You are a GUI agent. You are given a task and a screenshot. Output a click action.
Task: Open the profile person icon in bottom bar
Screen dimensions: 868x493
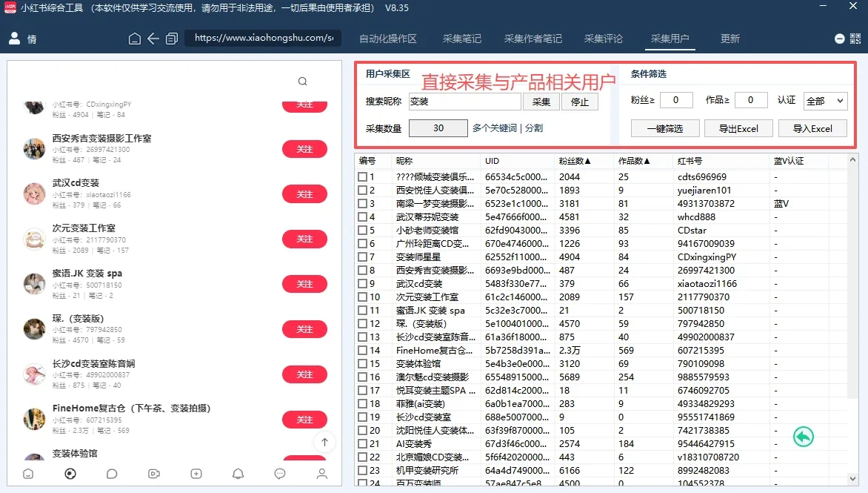(321, 474)
